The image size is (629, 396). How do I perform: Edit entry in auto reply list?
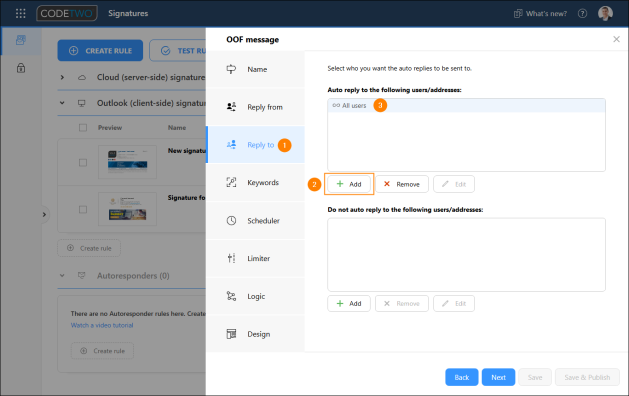point(454,184)
